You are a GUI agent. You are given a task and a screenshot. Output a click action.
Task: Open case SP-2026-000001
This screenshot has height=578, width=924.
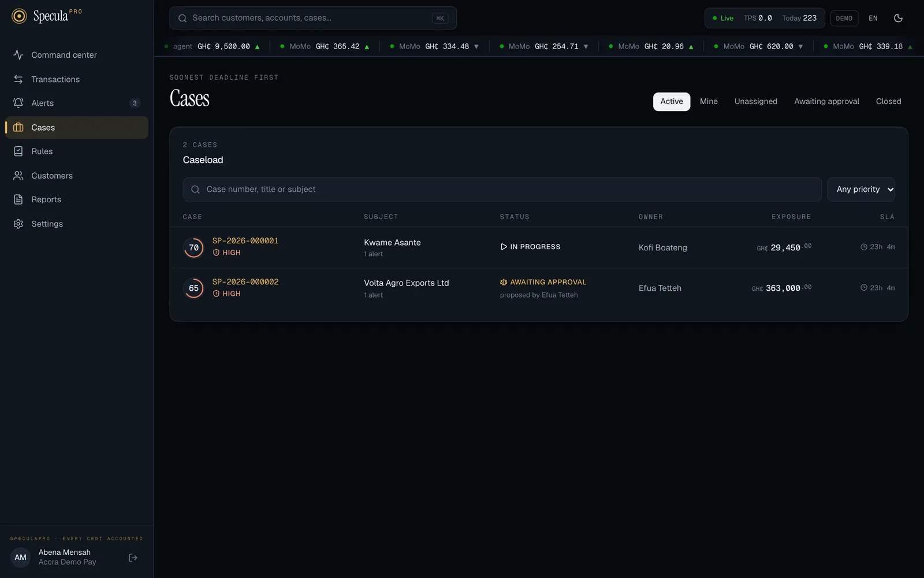tap(245, 240)
